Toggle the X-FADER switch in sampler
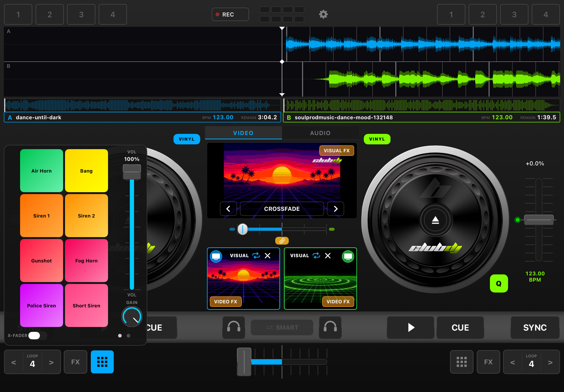This screenshot has width=564, height=392. point(38,336)
